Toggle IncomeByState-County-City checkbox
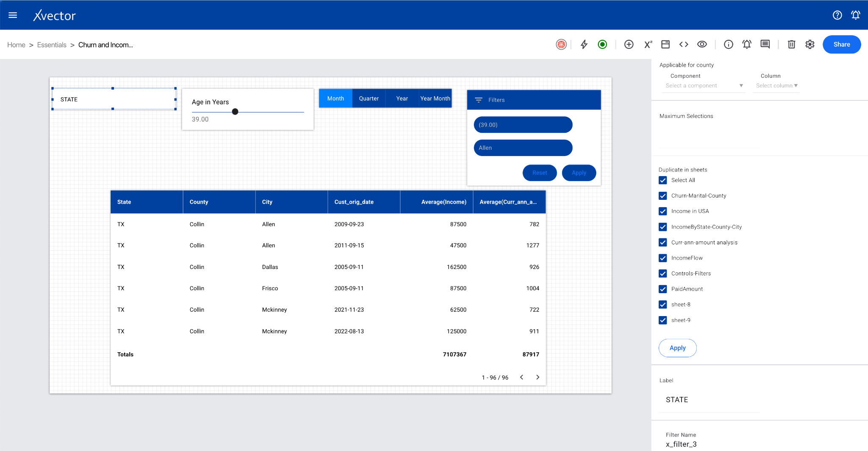 click(x=663, y=227)
